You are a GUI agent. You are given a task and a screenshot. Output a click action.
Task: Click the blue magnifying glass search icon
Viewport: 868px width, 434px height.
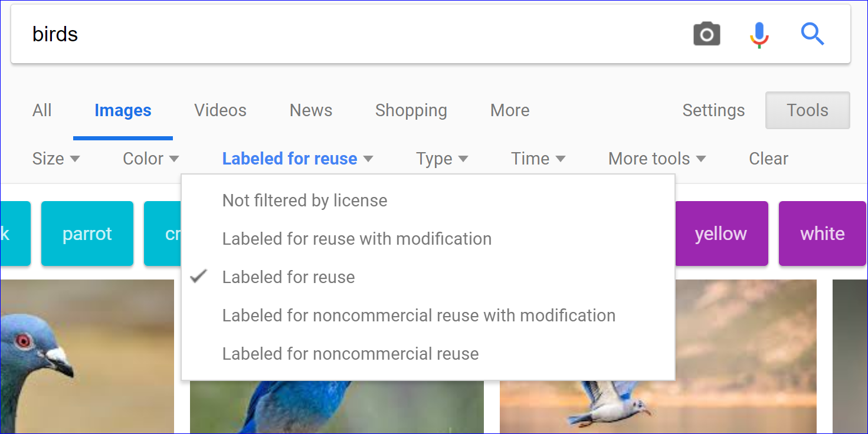[x=812, y=34]
